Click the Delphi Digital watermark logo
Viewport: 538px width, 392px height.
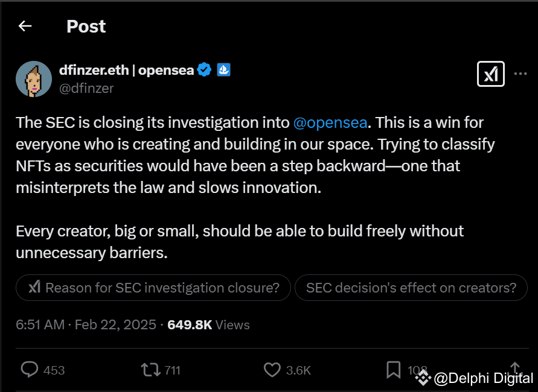[x=423, y=378]
